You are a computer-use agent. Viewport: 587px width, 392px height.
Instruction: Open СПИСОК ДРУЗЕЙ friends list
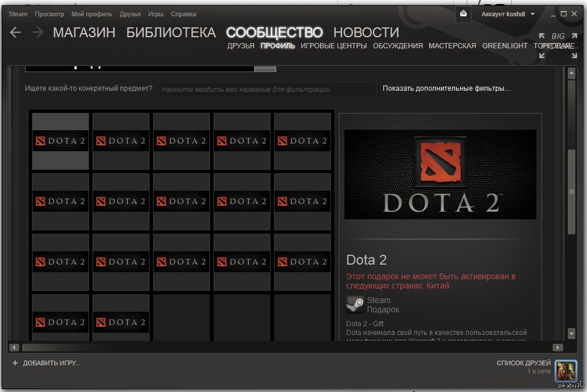[523, 363]
